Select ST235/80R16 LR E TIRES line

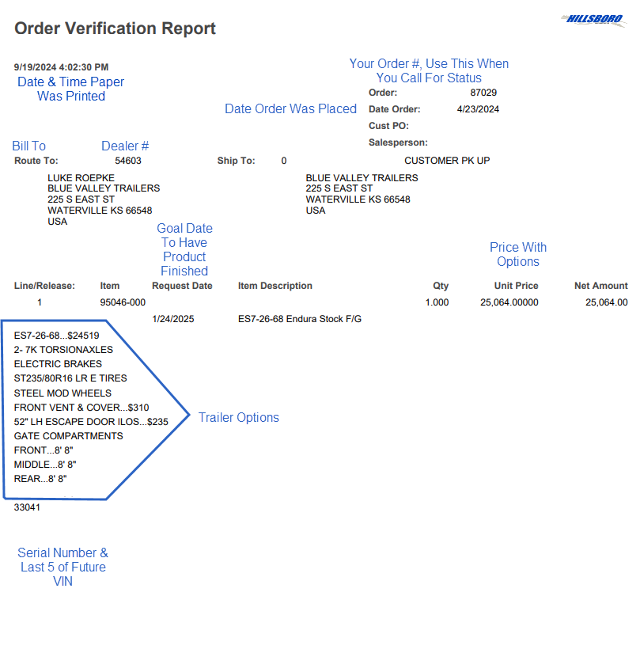70,378
